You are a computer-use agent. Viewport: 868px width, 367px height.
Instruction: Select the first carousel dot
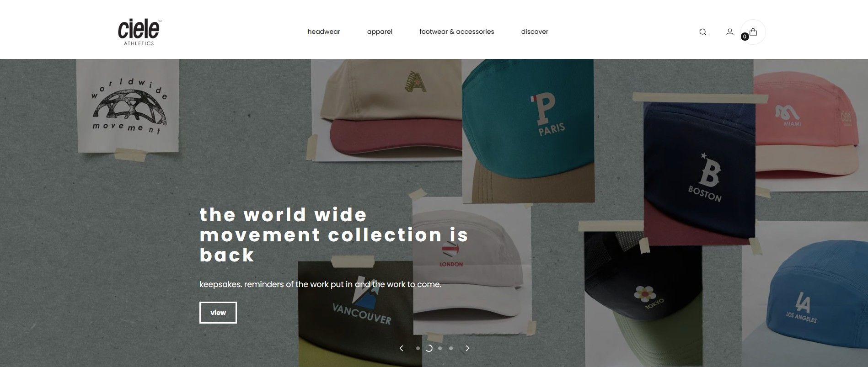click(418, 348)
